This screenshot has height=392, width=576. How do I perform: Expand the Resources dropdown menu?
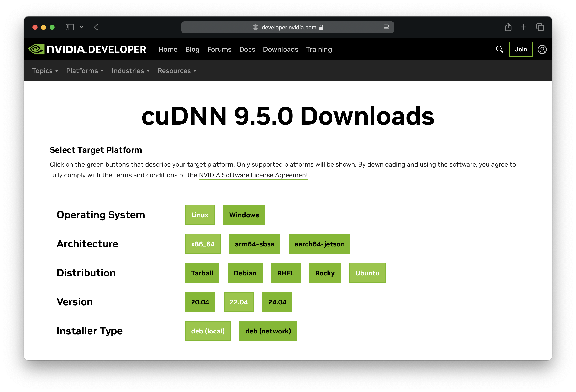[x=177, y=71]
